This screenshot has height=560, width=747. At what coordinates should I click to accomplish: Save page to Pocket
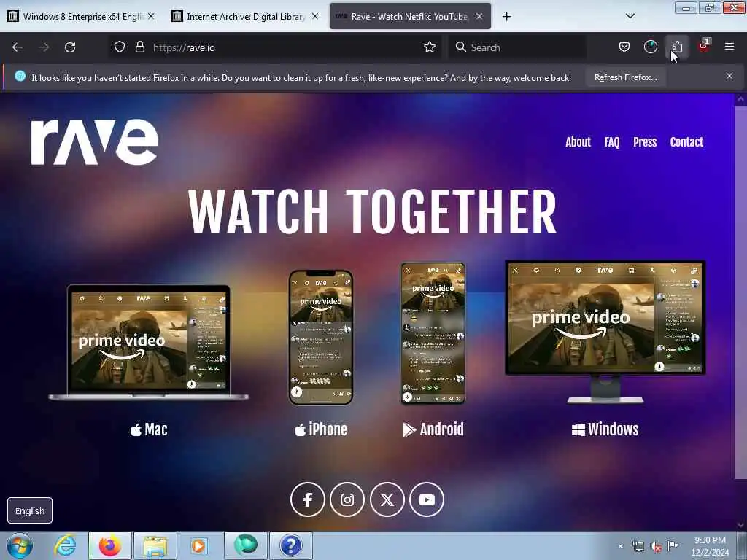(x=624, y=47)
